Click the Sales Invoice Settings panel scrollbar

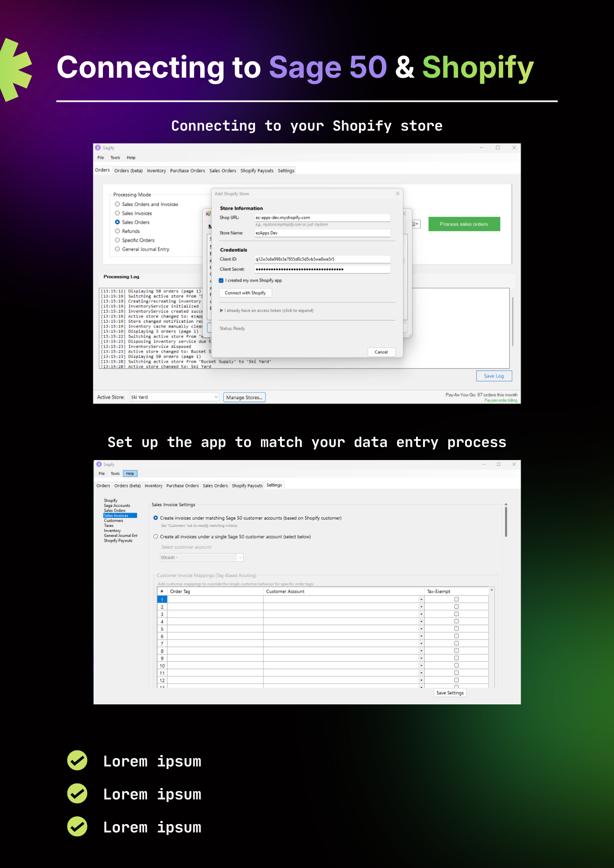coord(506,521)
